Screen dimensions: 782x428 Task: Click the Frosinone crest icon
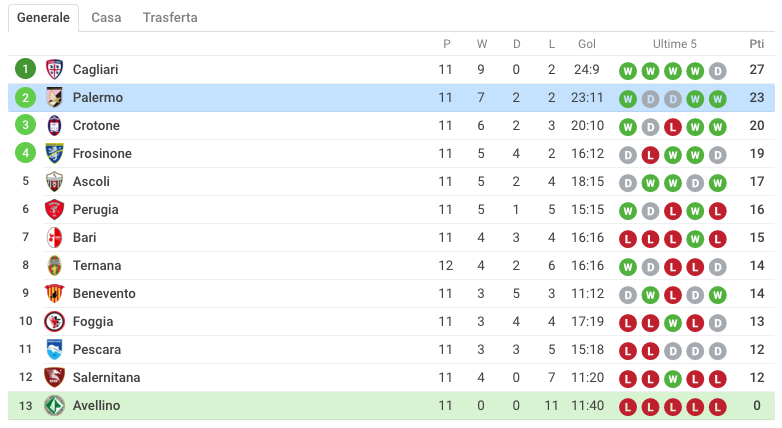pos(54,153)
